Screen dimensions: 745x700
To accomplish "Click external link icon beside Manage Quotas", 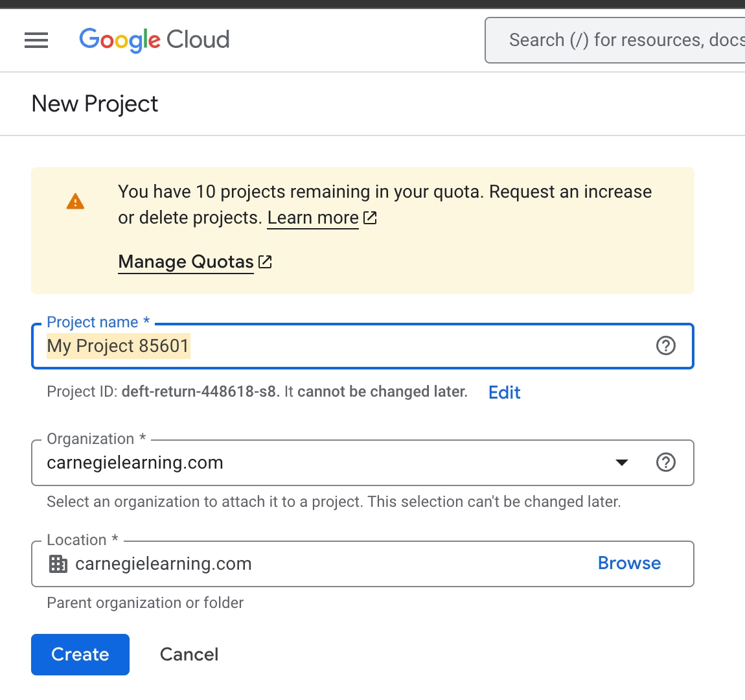I will coord(265,262).
